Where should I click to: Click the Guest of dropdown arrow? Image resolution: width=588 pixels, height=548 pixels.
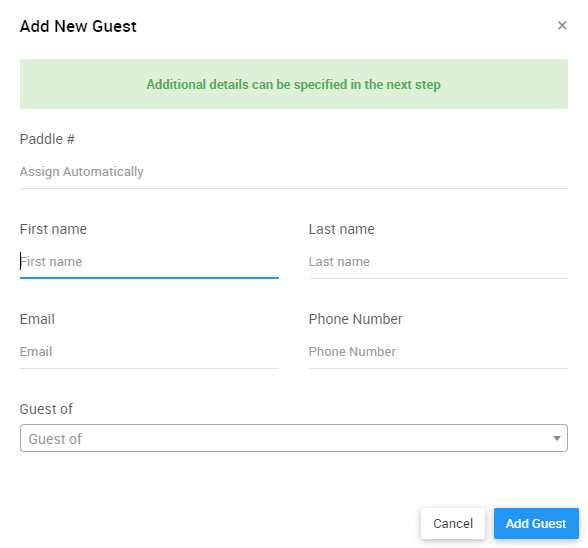pos(556,438)
